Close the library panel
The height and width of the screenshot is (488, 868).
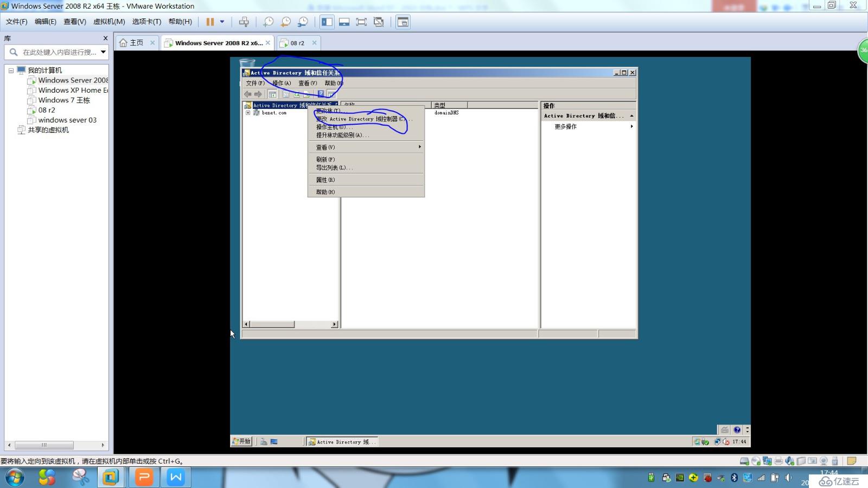point(105,38)
